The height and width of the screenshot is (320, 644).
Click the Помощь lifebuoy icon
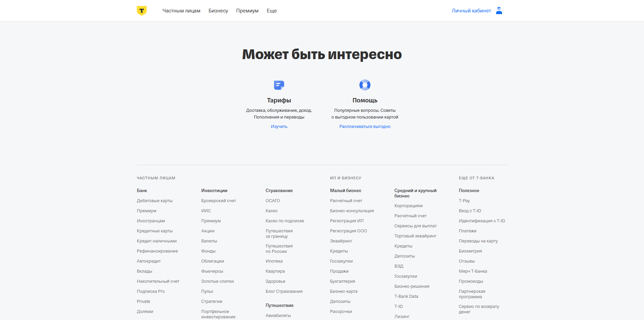pyautogui.click(x=365, y=85)
